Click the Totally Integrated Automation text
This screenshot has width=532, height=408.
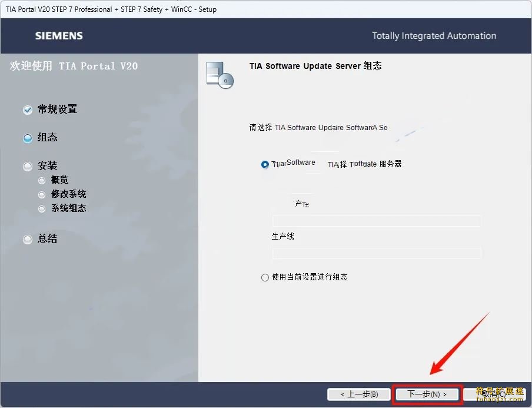(x=434, y=36)
